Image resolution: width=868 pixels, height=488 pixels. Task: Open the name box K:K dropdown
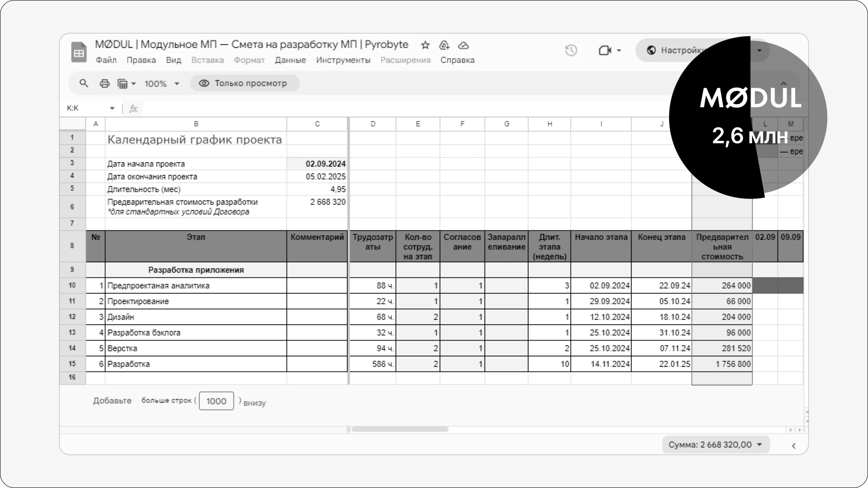tap(112, 108)
